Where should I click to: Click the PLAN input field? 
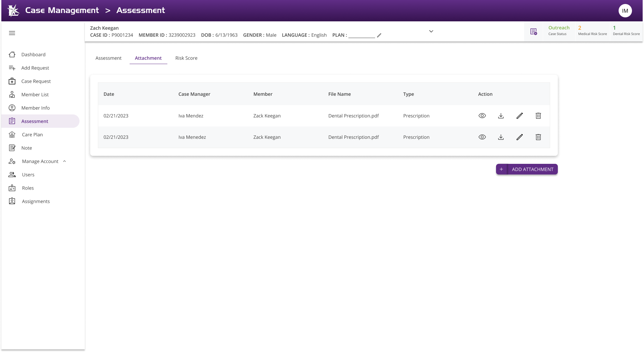(361, 35)
